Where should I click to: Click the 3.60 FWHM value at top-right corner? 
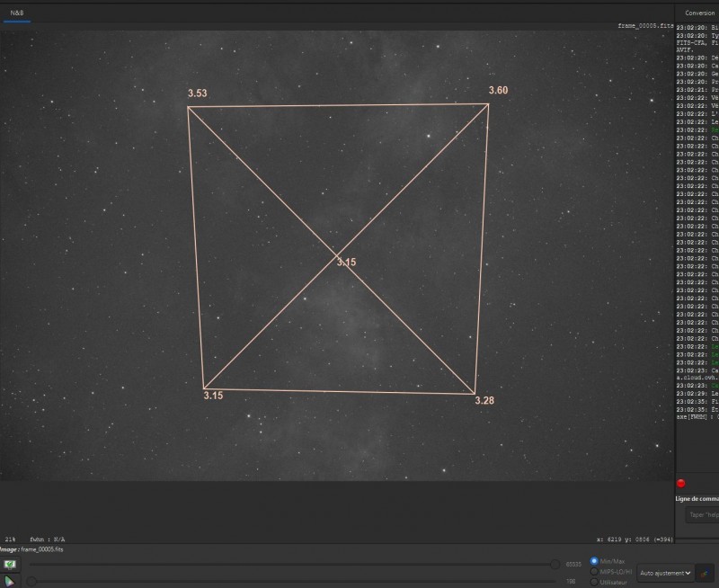(499, 90)
